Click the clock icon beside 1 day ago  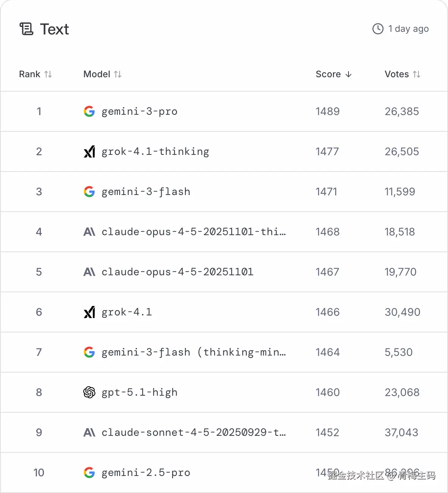tap(378, 29)
